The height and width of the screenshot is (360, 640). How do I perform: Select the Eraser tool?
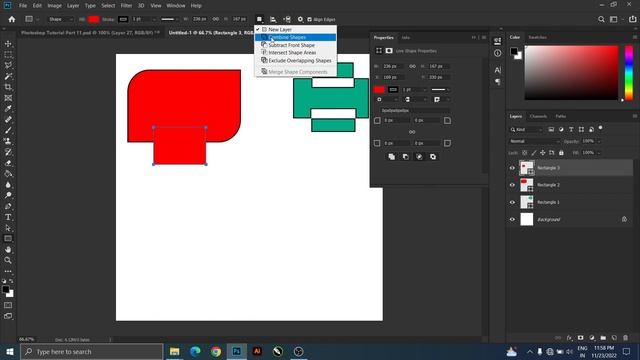tap(8, 163)
